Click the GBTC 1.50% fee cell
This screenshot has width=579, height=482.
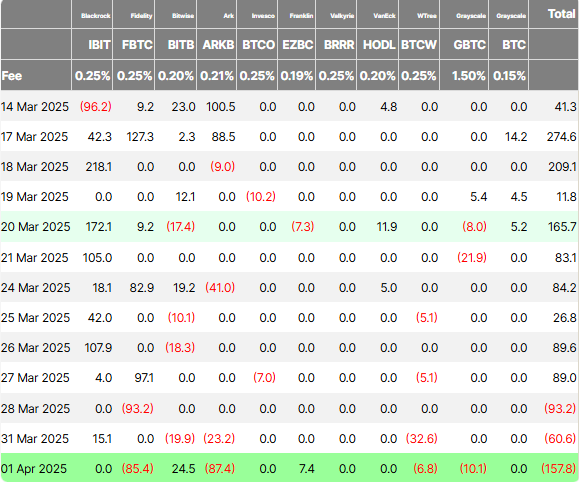coord(468,76)
